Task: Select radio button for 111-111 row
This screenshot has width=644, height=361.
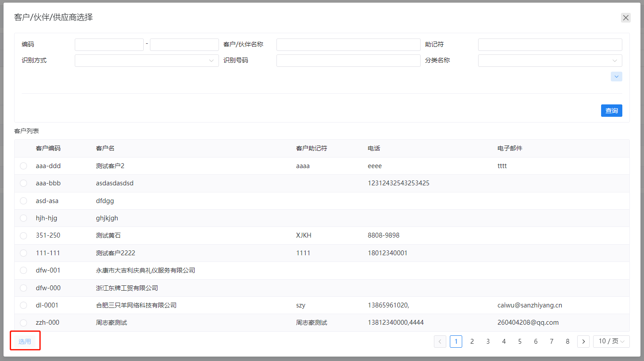Action: (23, 253)
